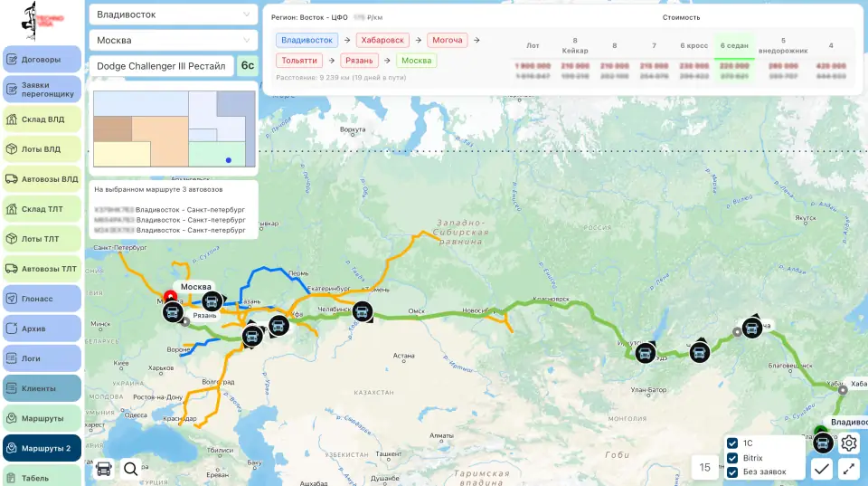The image size is (868, 486).
Task: Open Договоры in the sidebar
Action: (42, 60)
